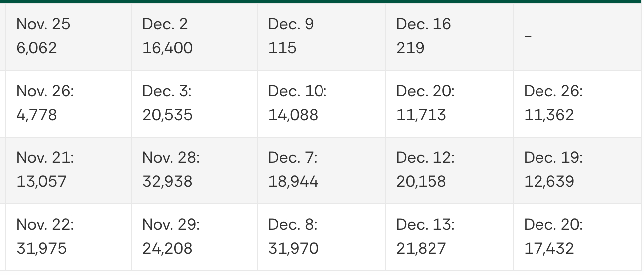The image size is (644, 275).
Task: Select the Nov. 28 cell with 32,938
Action: pos(171,170)
